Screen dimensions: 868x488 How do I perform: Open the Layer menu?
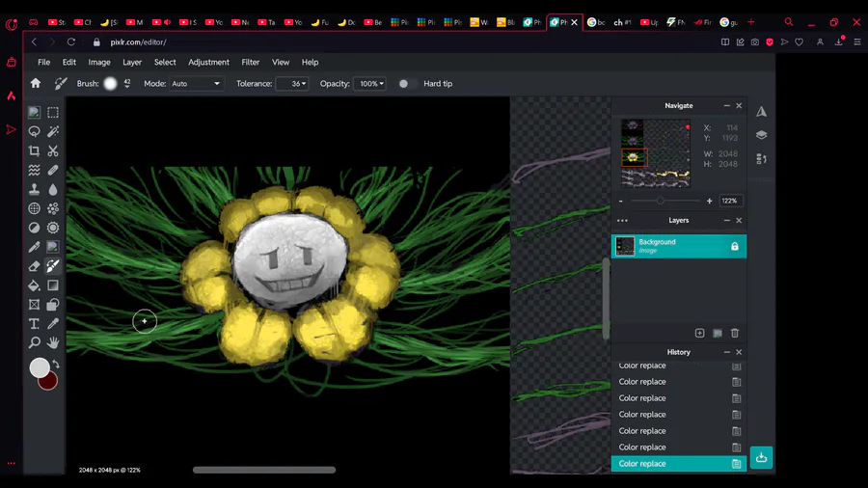pos(132,62)
